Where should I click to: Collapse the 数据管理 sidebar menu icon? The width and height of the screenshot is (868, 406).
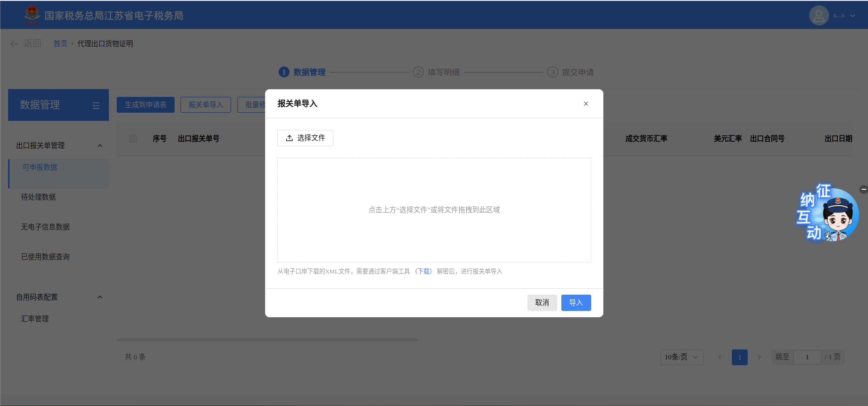96,105
